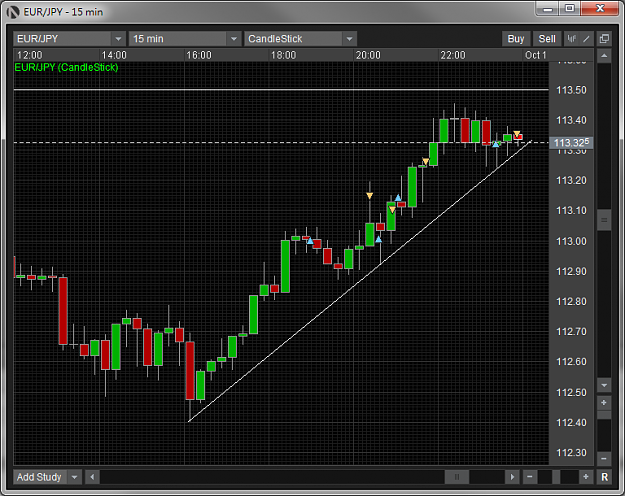Click the 12:00 time axis label
625x496 pixels.
[29, 55]
